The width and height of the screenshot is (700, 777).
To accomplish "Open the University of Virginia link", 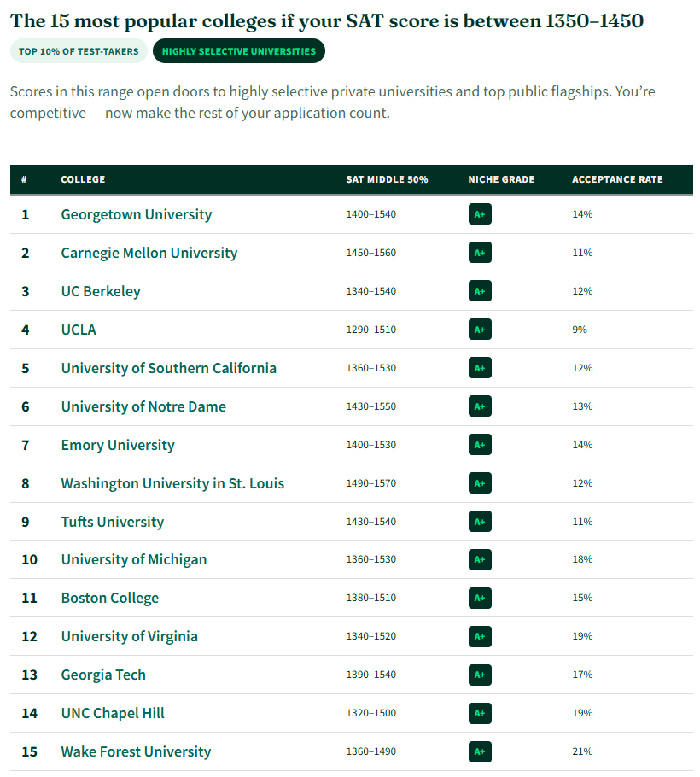I will (129, 636).
